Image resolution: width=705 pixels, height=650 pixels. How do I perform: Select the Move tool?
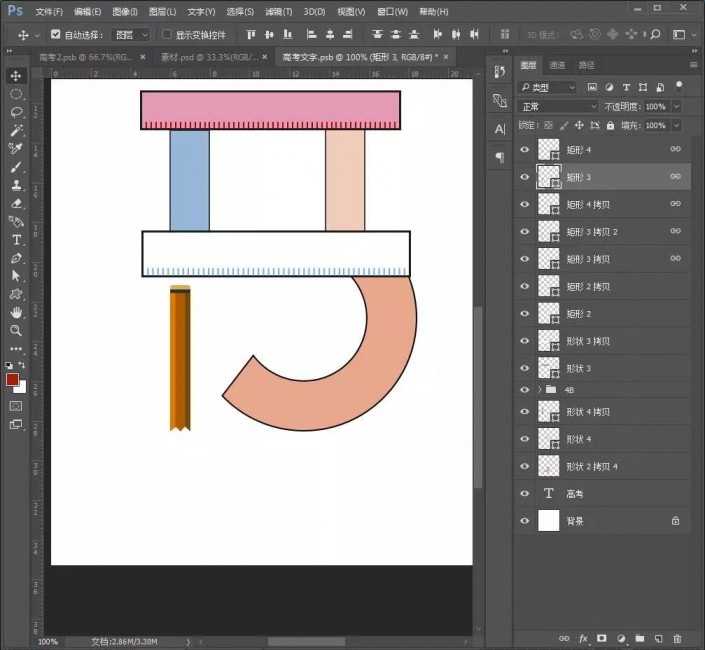pos(16,76)
